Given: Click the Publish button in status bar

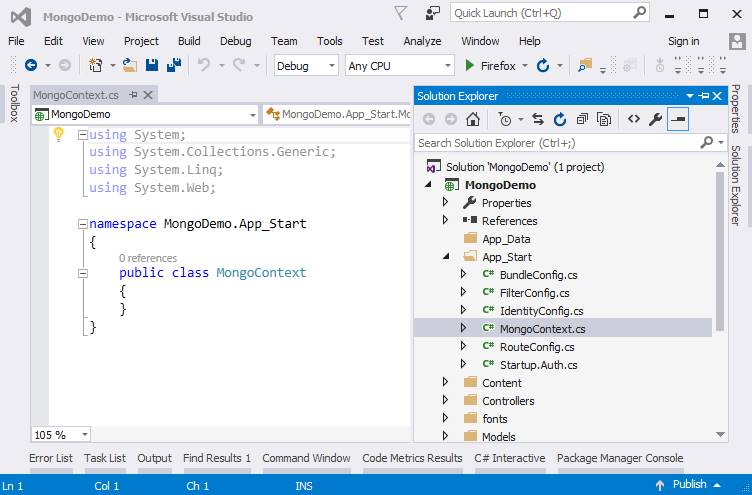Looking at the screenshot, I should click(690, 485).
